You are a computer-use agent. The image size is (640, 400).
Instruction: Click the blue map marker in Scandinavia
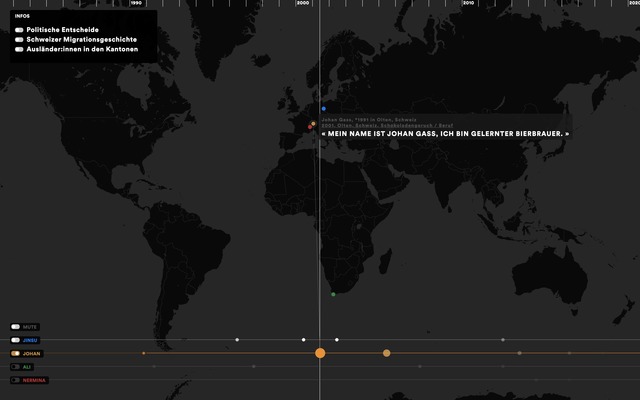coord(323,108)
